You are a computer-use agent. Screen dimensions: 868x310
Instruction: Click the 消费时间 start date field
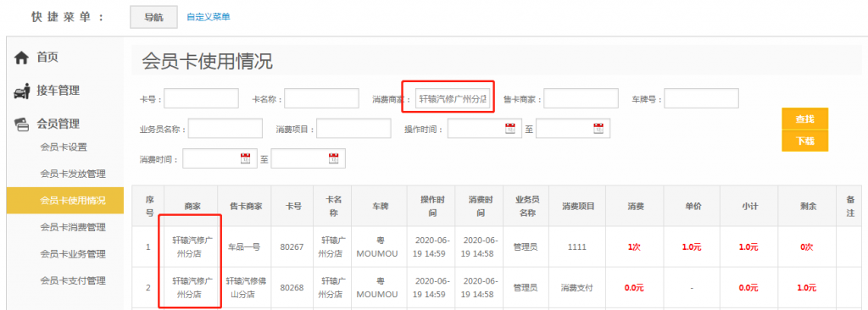[x=220, y=159]
